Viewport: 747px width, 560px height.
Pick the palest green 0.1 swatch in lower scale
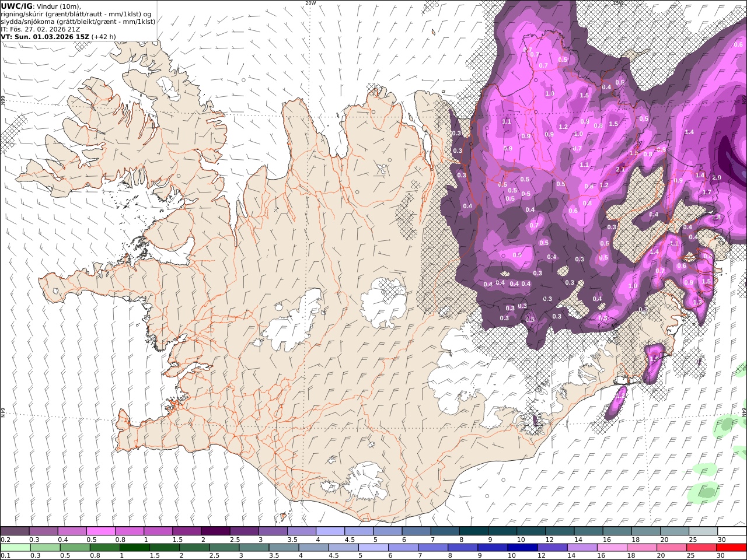coord(15,548)
